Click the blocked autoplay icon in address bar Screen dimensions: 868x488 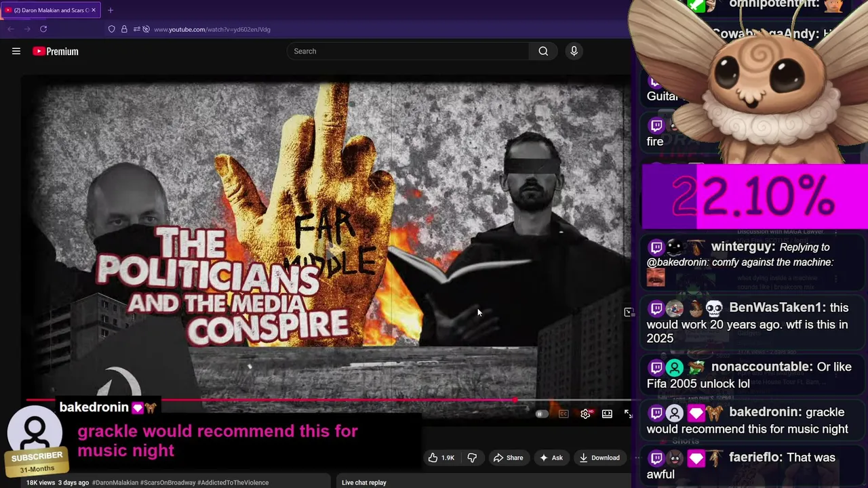[146, 29]
